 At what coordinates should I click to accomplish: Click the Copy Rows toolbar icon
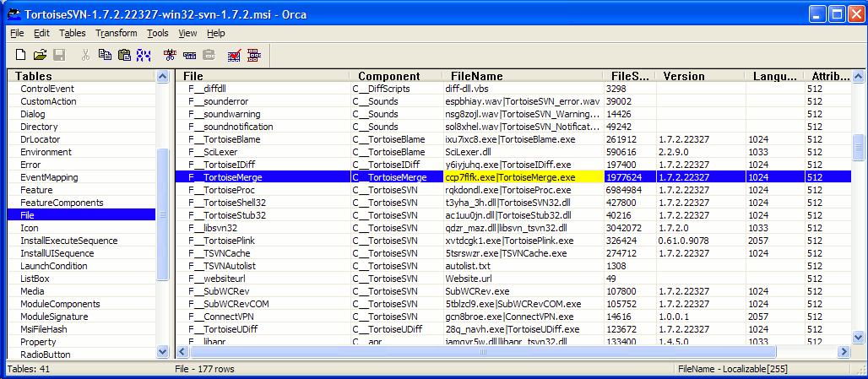tap(189, 55)
